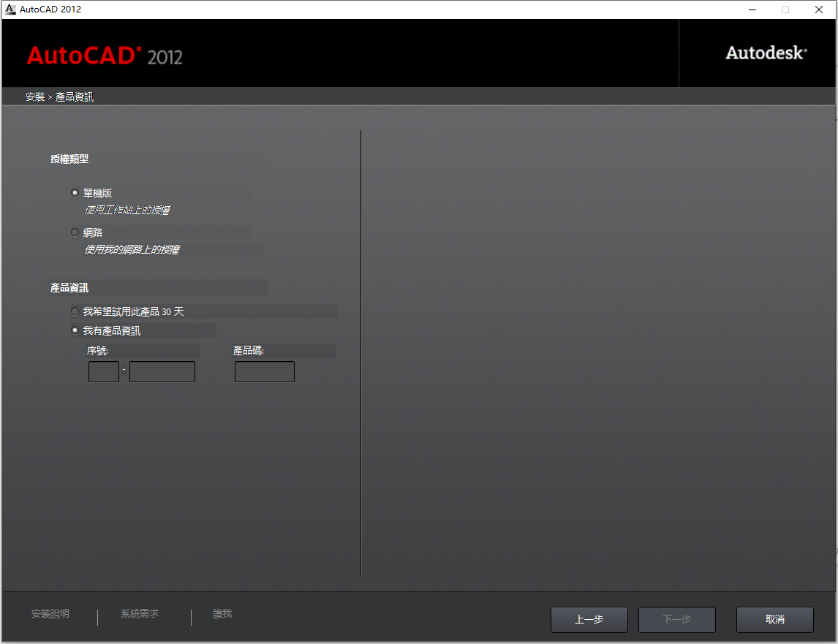Cancel installation with 取消 button
The height and width of the screenshot is (644, 838).
pos(775,619)
